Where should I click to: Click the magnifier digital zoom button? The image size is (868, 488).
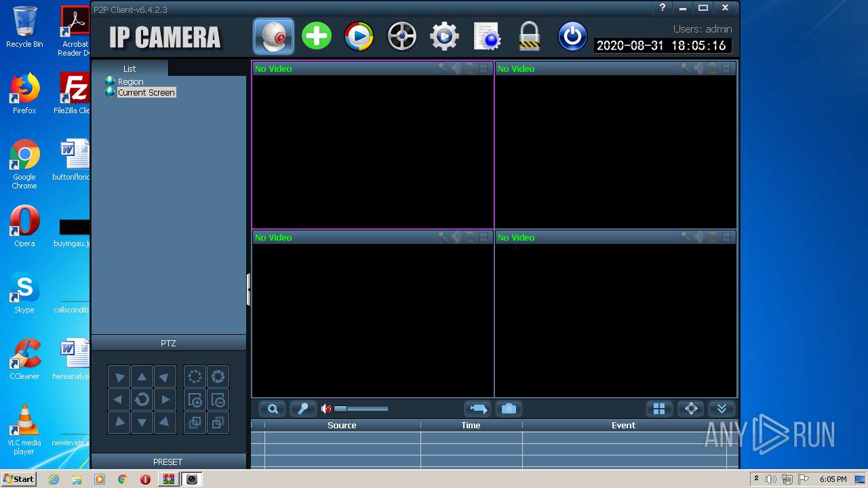[273, 409]
